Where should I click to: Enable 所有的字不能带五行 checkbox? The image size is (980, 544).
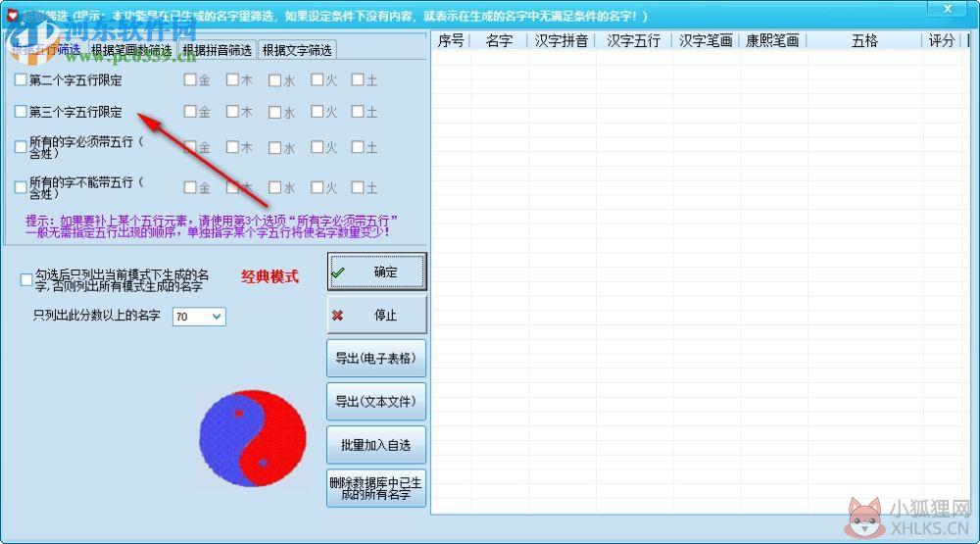coord(21,187)
